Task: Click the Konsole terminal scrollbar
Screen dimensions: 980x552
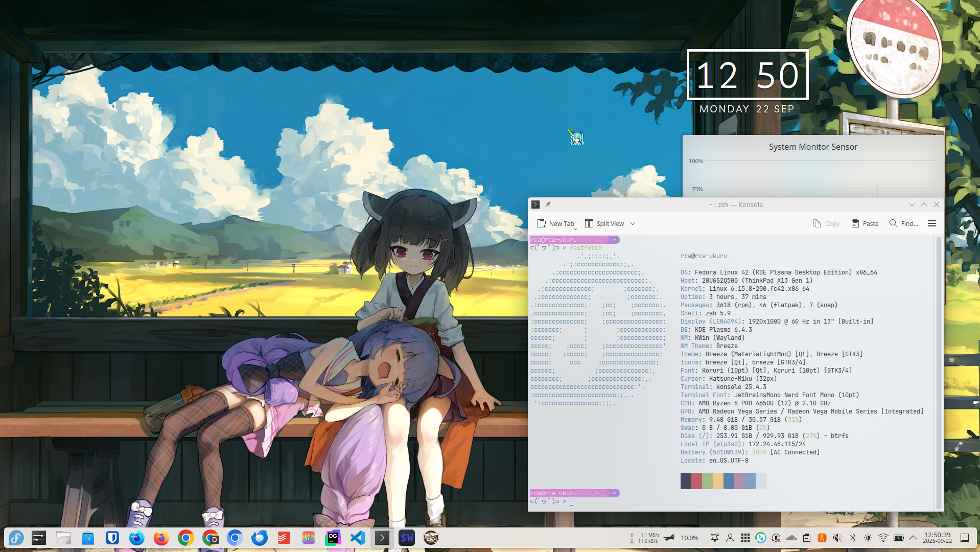Action: click(x=938, y=372)
